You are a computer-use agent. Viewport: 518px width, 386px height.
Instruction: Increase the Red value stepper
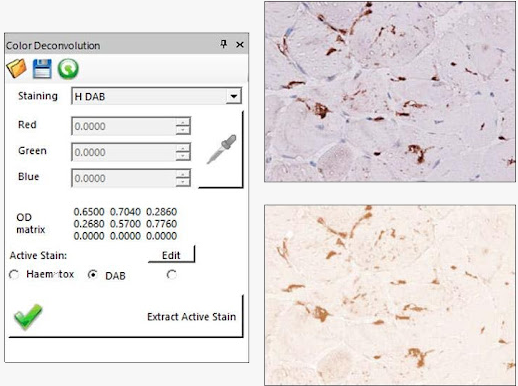click(183, 122)
